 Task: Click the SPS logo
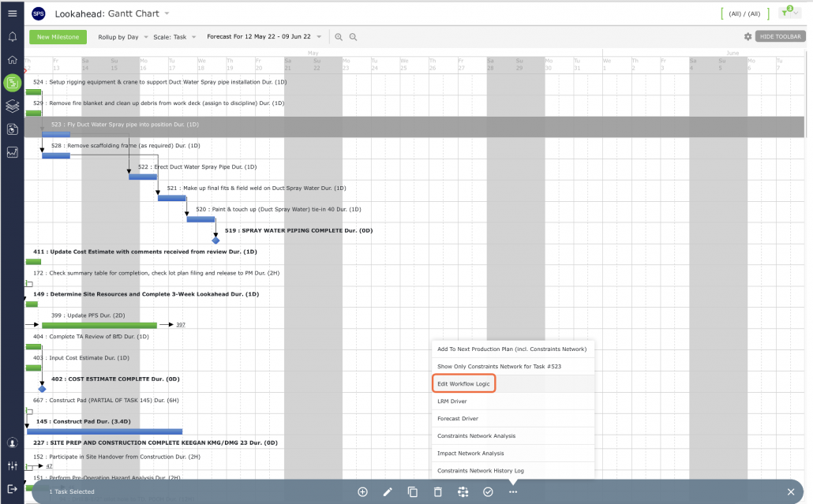[x=39, y=14]
